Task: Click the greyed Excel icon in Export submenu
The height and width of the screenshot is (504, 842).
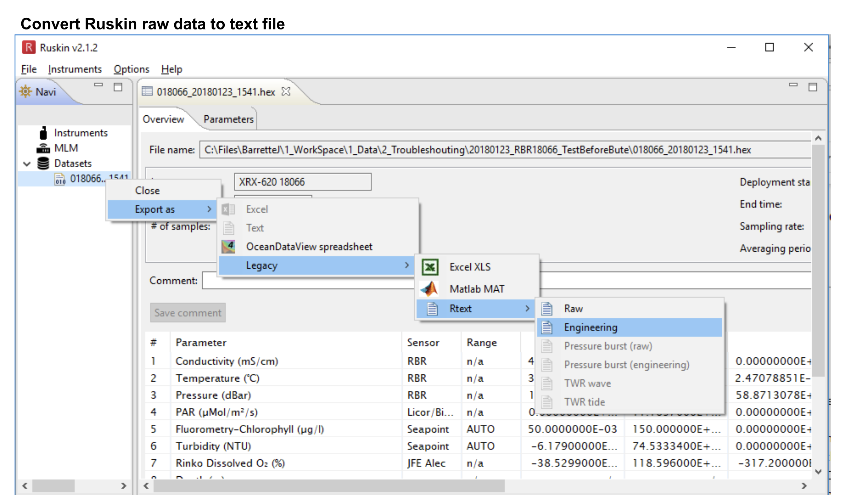Action: click(x=228, y=209)
